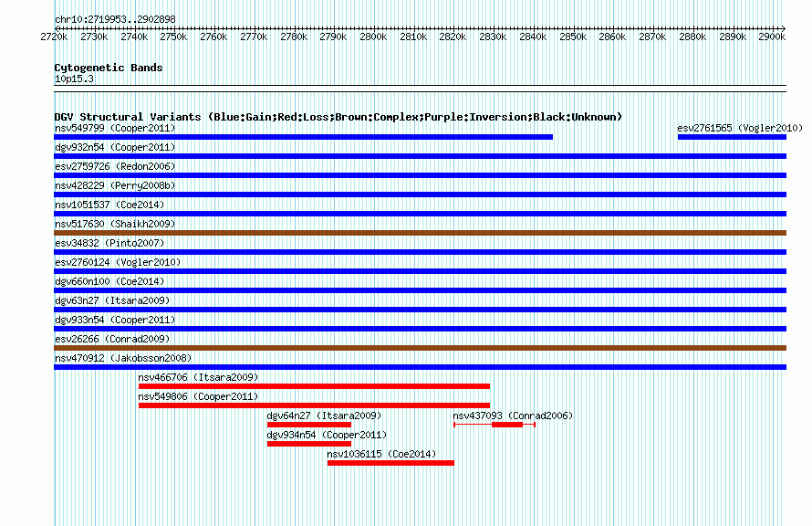This screenshot has height=526, width=812.
Task: Click the 2820k ruler tick label
Action: [x=453, y=37]
